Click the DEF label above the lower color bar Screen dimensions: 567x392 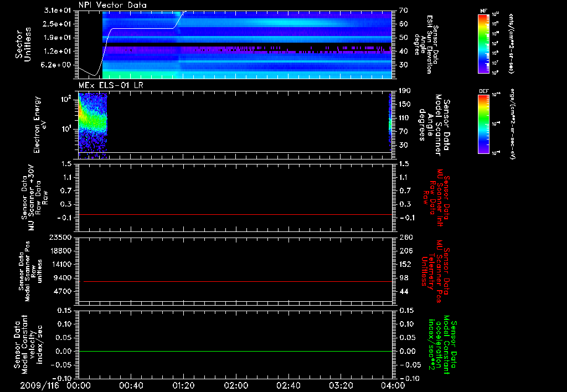coord(483,91)
